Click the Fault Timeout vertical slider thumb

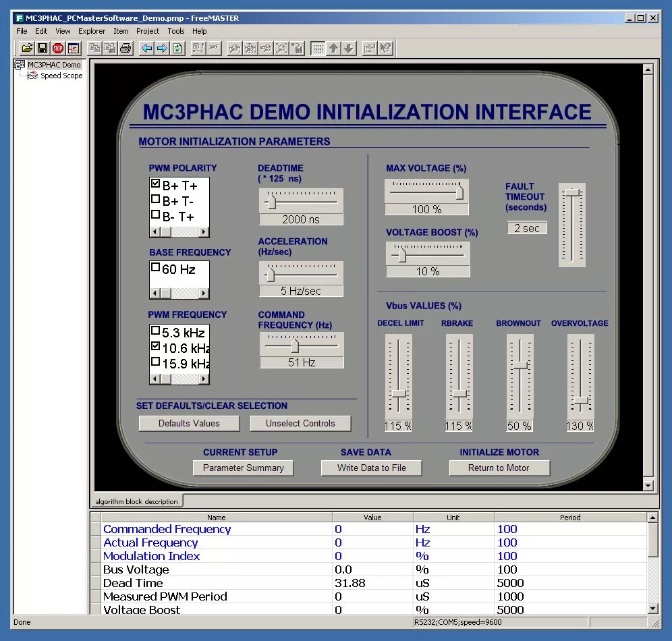tap(572, 193)
